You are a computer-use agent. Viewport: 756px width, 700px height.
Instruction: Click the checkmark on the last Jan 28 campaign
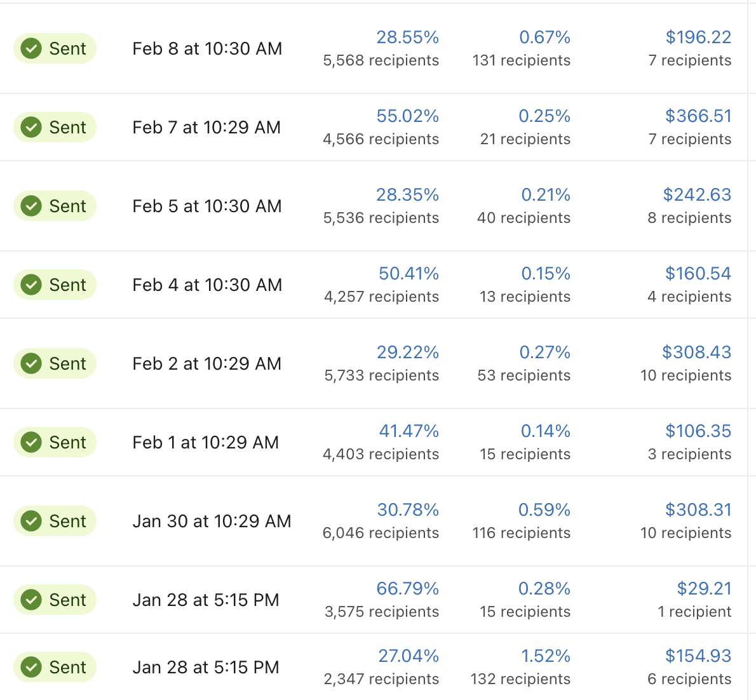pyautogui.click(x=30, y=667)
